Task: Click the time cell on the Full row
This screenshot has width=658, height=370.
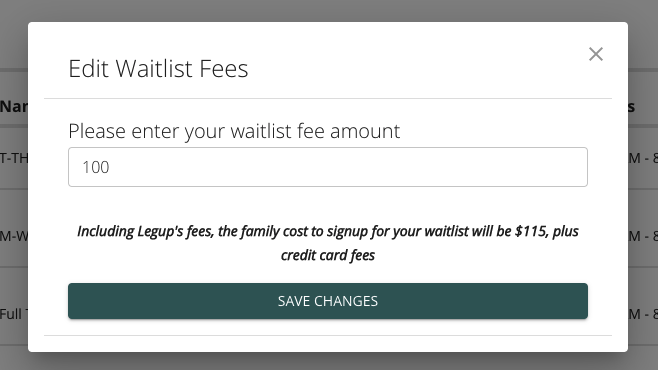Action: point(643,314)
